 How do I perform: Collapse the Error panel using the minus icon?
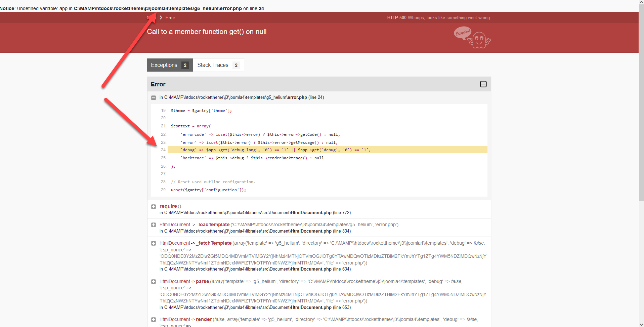tap(483, 84)
